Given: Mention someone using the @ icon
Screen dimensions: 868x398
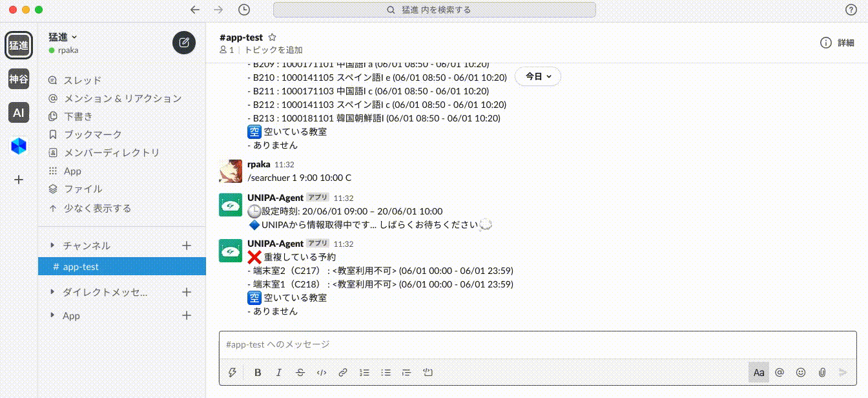Looking at the screenshot, I should 780,372.
